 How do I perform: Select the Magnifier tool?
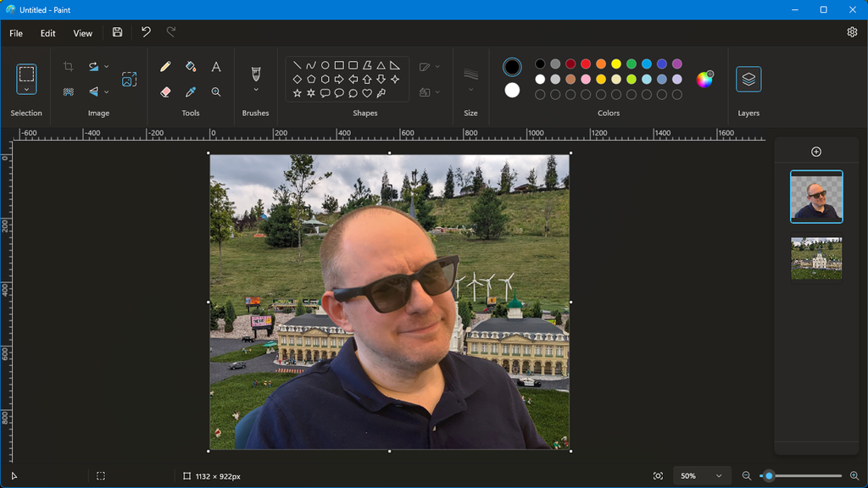(x=216, y=92)
